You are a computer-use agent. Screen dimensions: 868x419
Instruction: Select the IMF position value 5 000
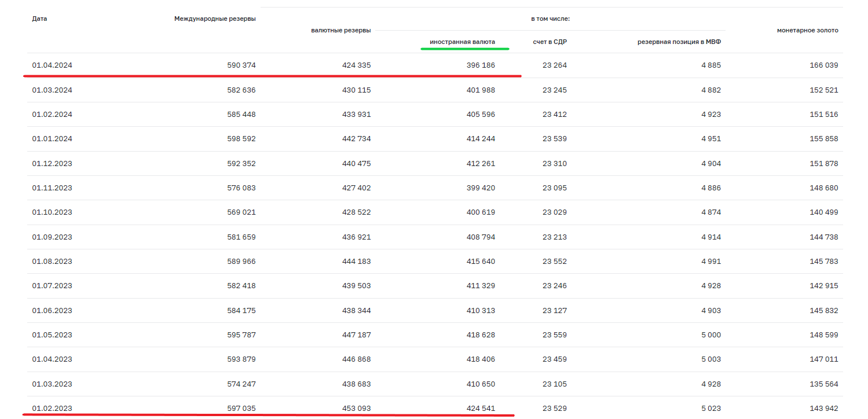tap(710, 335)
